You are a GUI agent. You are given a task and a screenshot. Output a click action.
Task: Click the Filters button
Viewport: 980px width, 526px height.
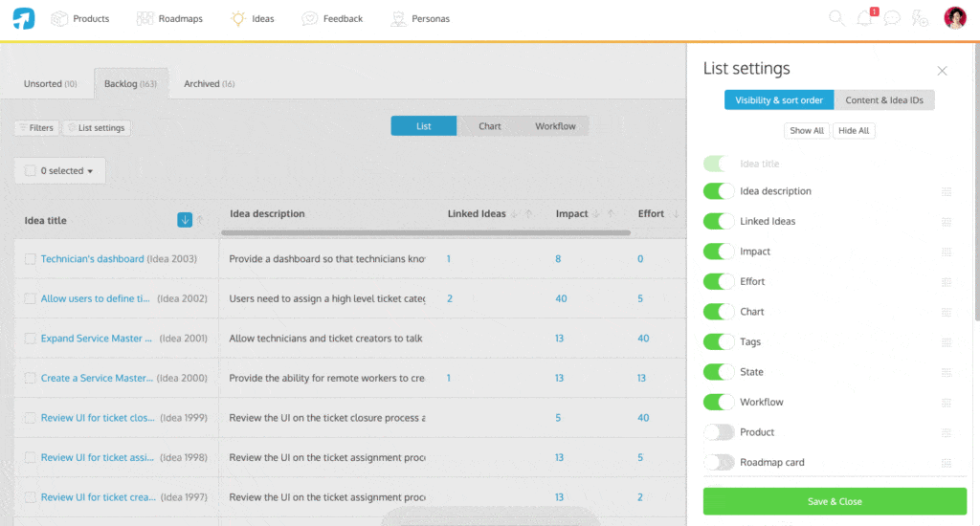(x=37, y=128)
